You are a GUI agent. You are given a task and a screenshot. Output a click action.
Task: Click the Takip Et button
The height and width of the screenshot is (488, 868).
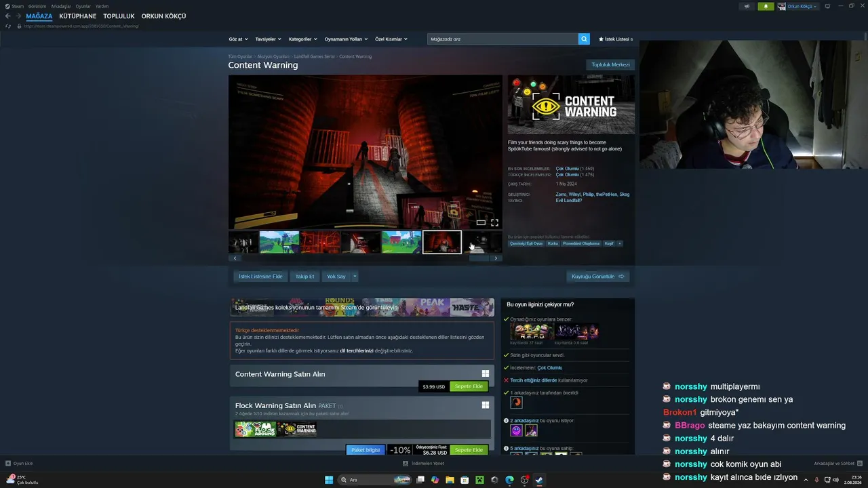click(x=305, y=277)
